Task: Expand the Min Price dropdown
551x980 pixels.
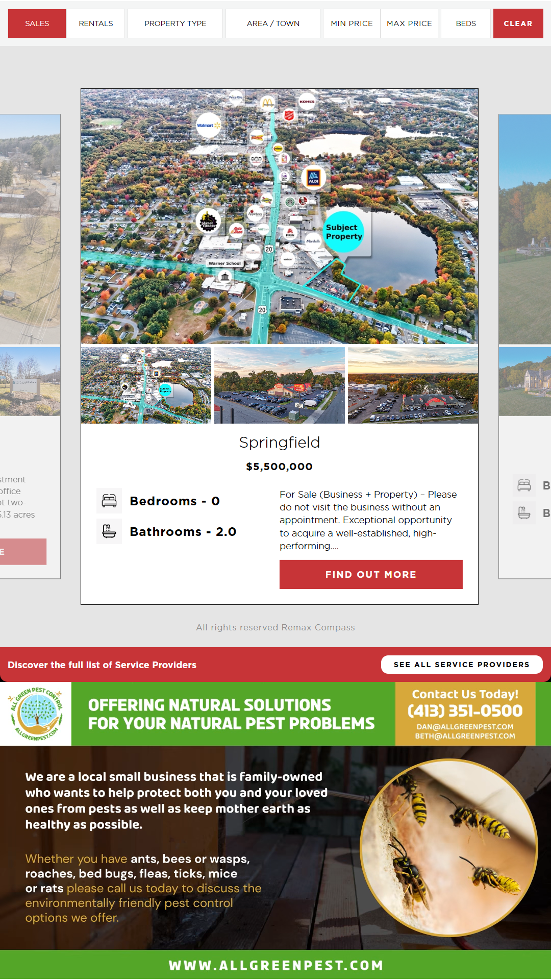Action: (352, 23)
